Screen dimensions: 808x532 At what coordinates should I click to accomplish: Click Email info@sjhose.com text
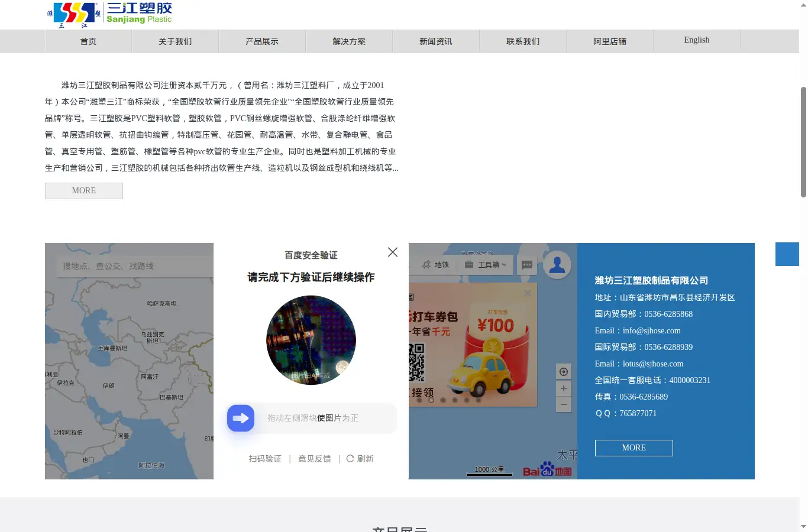(x=638, y=331)
